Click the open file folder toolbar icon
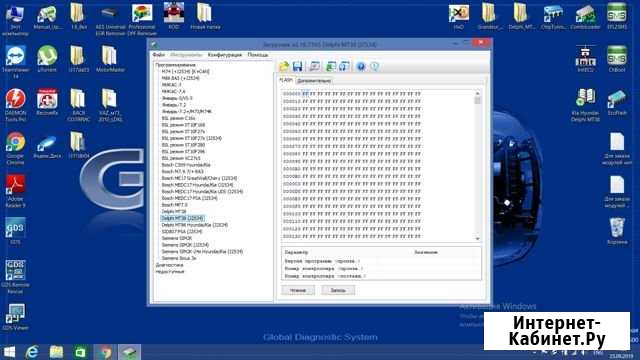Viewport: 640px width, 360px height. (x=284, y=66)
